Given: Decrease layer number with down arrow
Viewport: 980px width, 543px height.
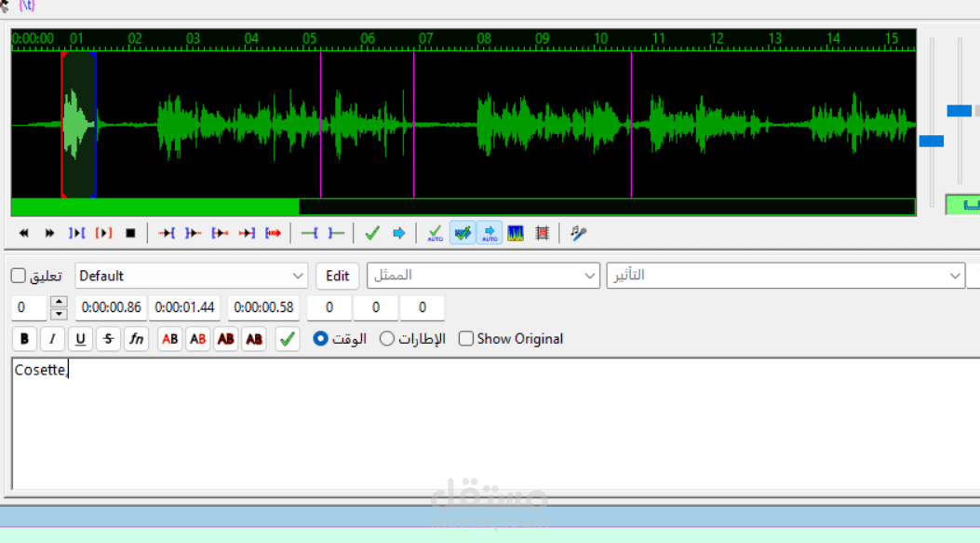Looking at the screenshot, I should click(59, 314).
